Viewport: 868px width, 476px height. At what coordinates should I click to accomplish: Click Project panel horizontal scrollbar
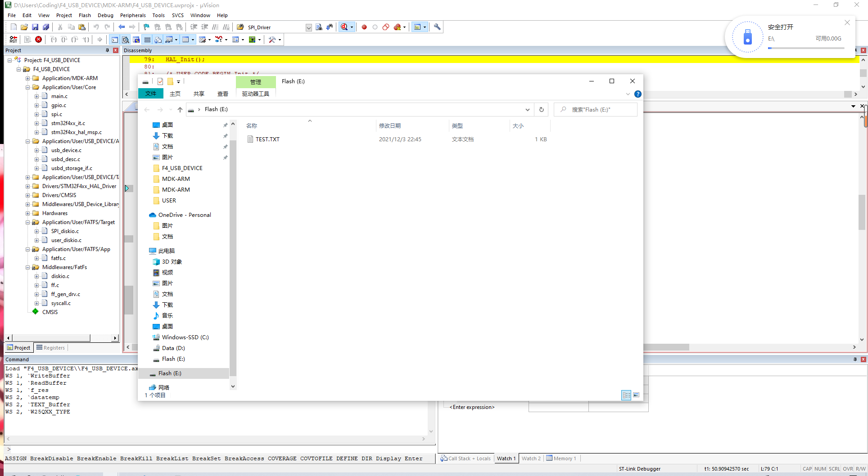click(52, 338)
